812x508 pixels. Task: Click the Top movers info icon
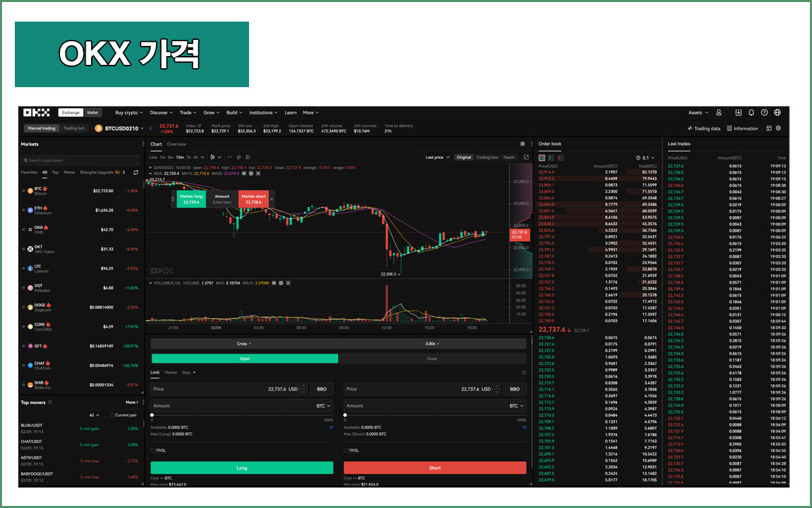tap(50, 402)
